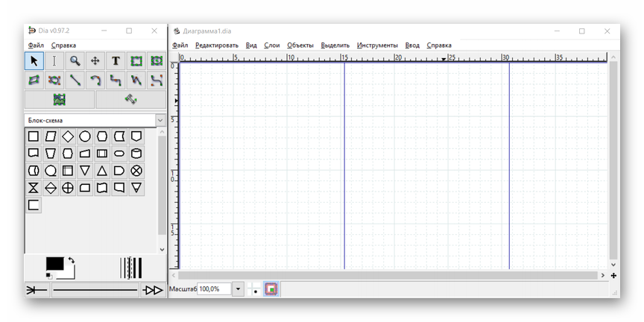Pick the plain circle Connector shape
The height and width of the screenshot is (322, 644).
(x=85, y=136)
